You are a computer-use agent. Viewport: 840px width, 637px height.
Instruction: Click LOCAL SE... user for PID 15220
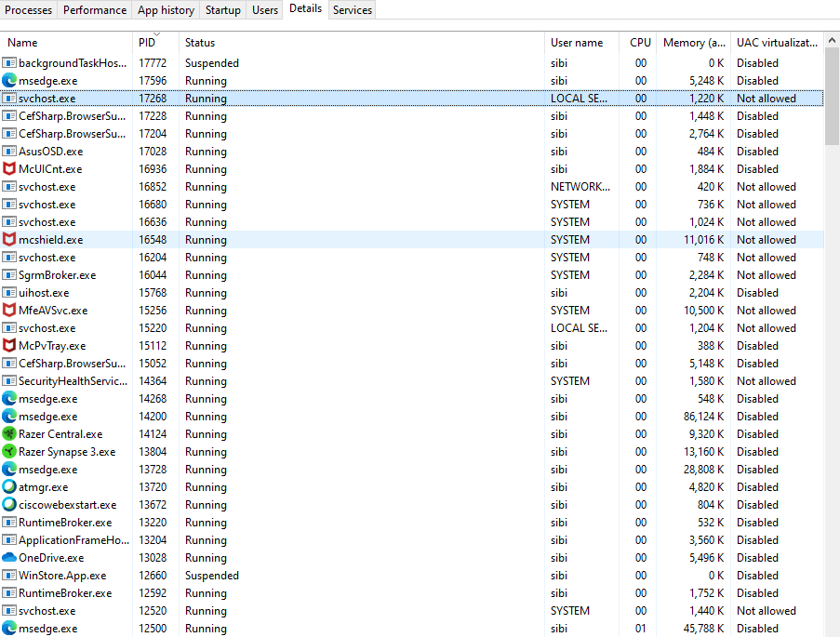point(580,328)
